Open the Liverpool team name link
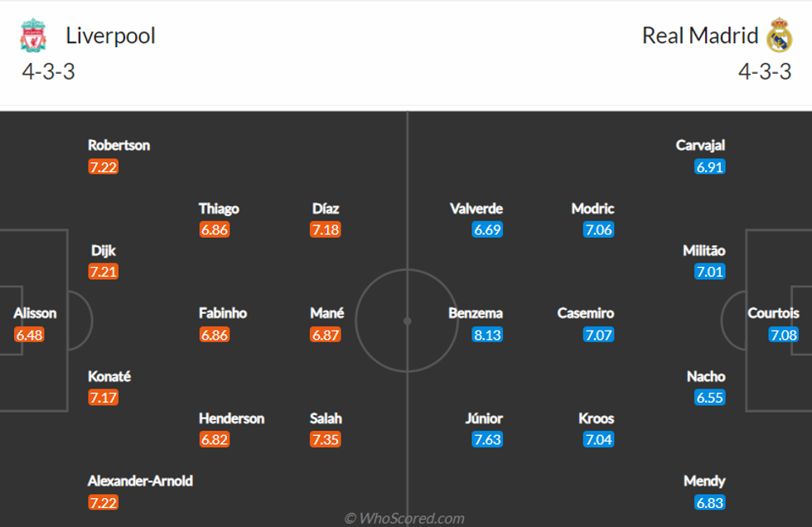The image size is (812, 527). coord(110,36)
